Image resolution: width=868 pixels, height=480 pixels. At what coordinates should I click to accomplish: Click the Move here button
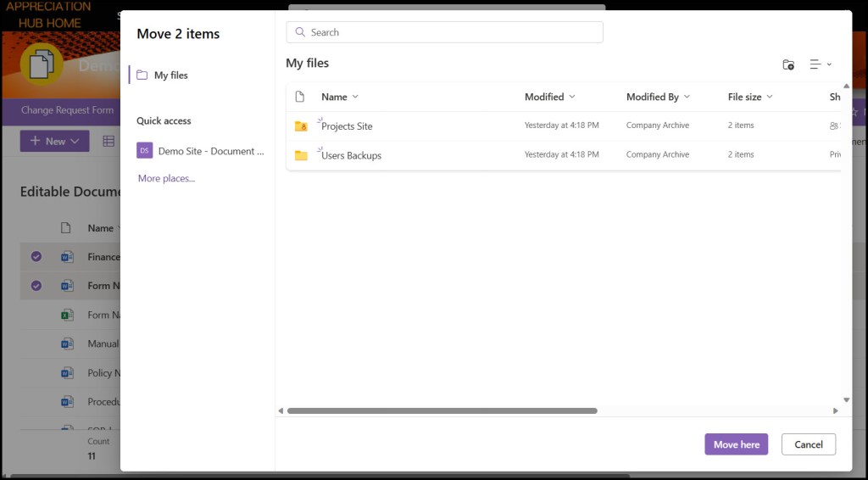coord(736,444)
